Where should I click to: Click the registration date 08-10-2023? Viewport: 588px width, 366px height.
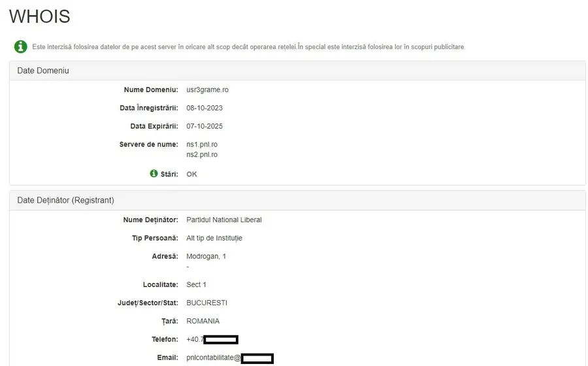[204, 108]
